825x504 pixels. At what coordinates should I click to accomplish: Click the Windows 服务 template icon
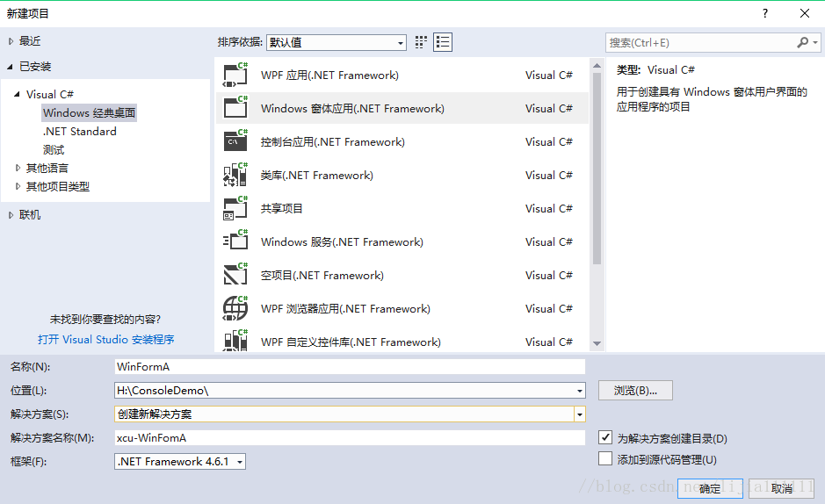point(235,241)
